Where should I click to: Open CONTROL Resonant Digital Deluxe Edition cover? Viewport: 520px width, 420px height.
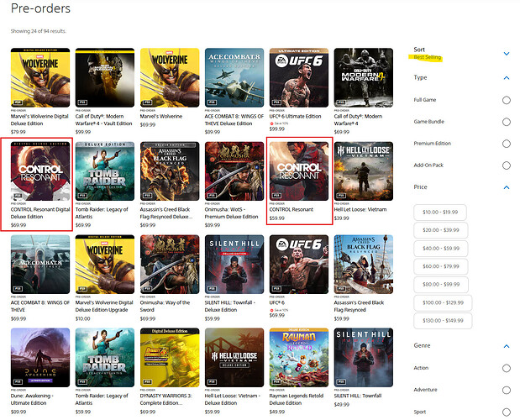40,171
